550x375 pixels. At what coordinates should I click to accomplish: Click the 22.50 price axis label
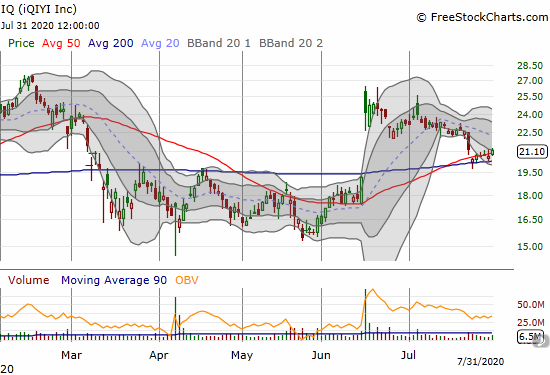coord(530,133)
